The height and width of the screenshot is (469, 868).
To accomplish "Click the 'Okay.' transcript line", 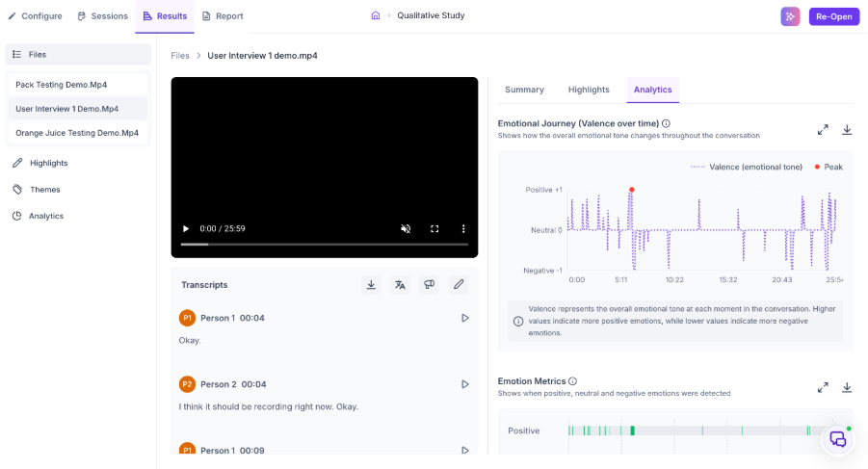I will pos(190,340).
